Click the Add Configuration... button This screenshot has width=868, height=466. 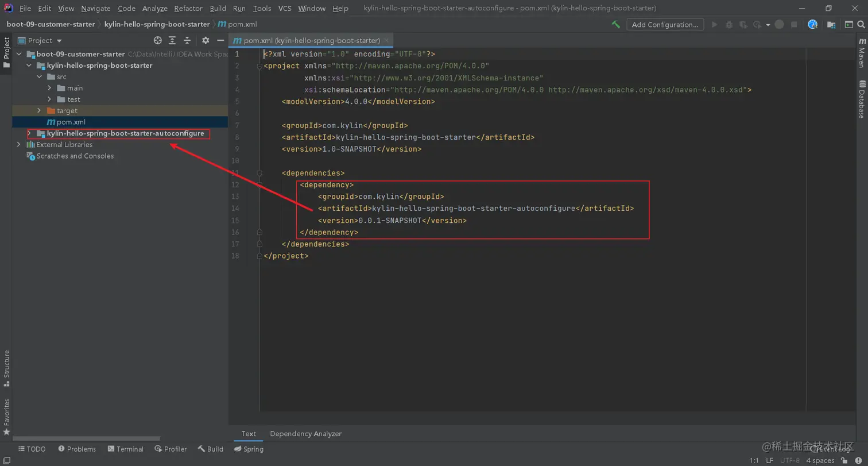point(665,24)
